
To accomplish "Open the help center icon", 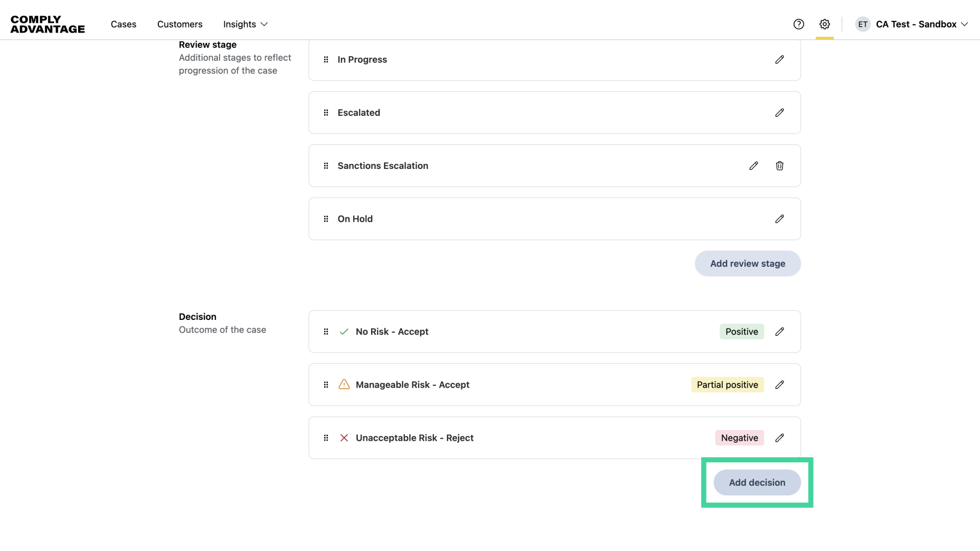I will (798, 24).
